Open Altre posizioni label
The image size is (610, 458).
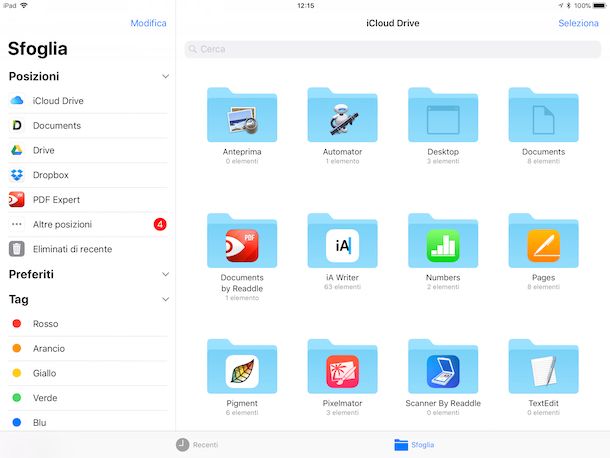pyautogui.click(x=62, y=225)
